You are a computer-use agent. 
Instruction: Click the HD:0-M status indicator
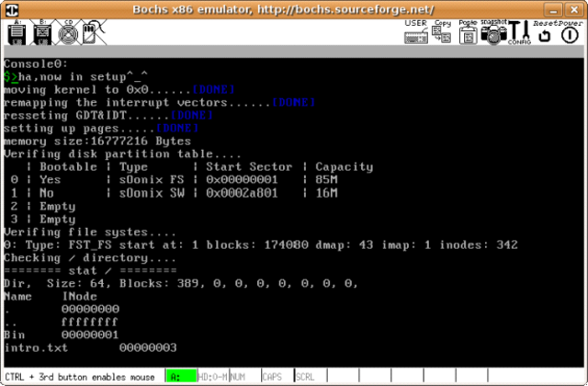(212, 376)
